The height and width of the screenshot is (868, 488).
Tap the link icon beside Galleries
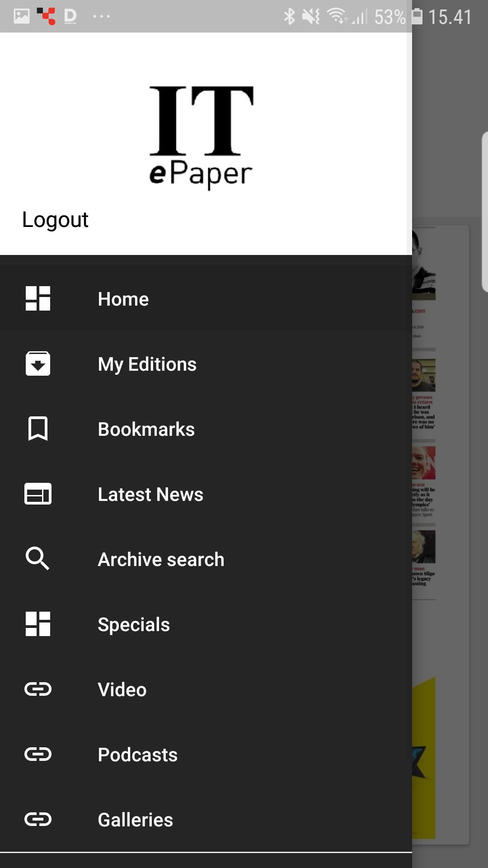38,819
